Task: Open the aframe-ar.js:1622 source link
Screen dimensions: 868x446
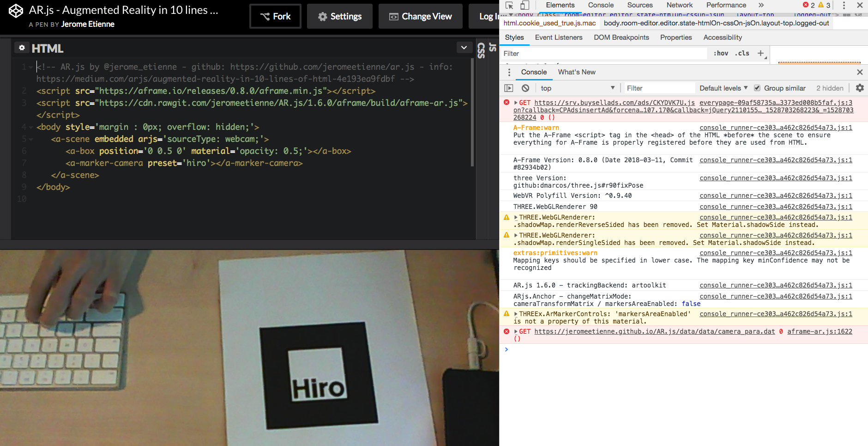Action: [x=820, y=331]
